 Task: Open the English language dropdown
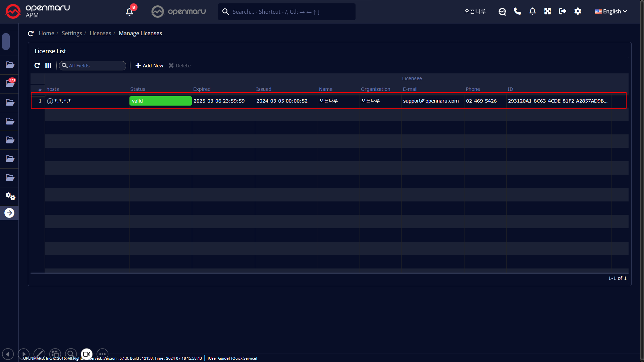pyautogui.click(x=611, y=11)
